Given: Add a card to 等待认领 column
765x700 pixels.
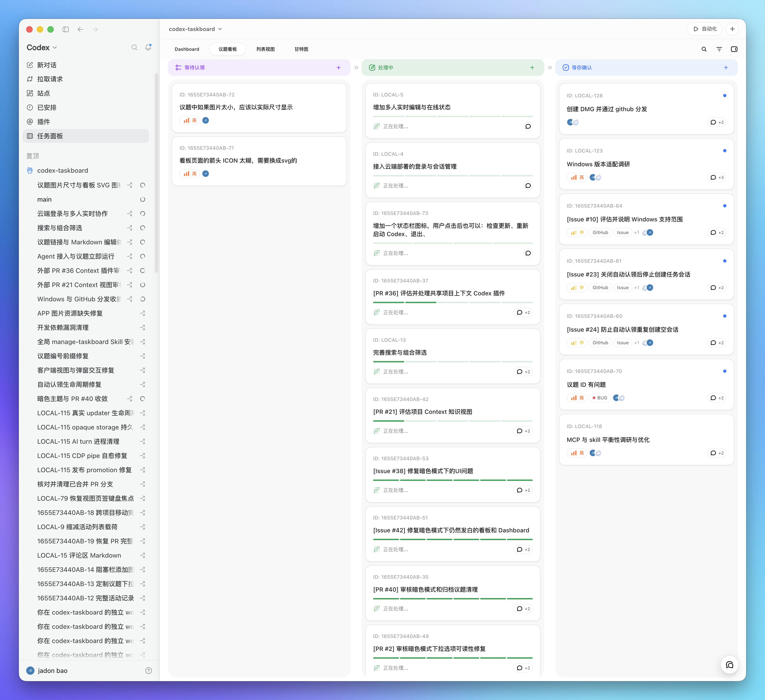Looking at the screenshot, I should tap(338, 68).
